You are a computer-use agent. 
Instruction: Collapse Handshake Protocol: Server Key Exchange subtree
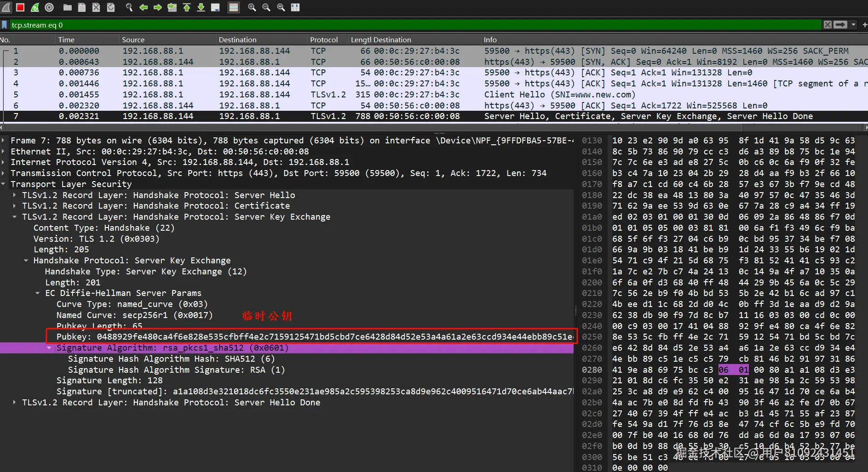point(26,261)
